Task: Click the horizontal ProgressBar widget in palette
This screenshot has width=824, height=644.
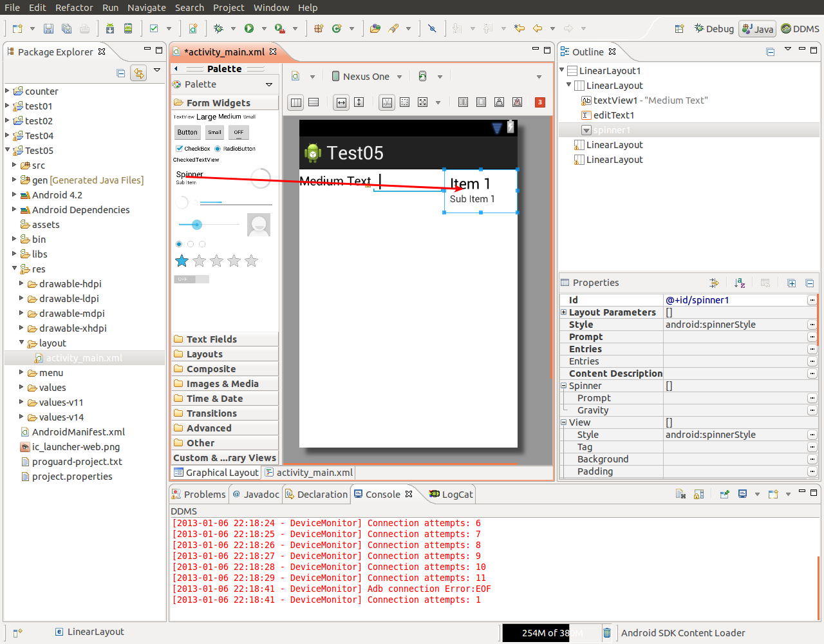Action: click(x=236, y=203)
